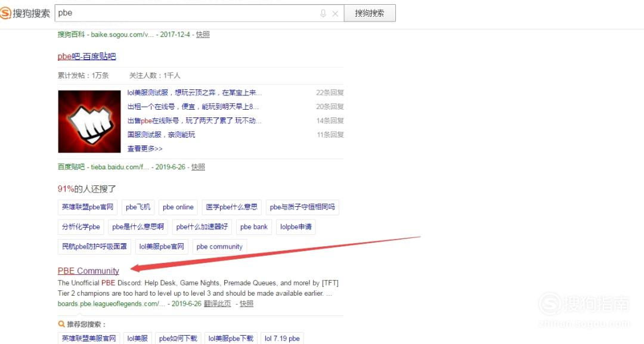Click the tieba.baidu.com URL text
Screen dimensions: 644x344
point(120,167)
